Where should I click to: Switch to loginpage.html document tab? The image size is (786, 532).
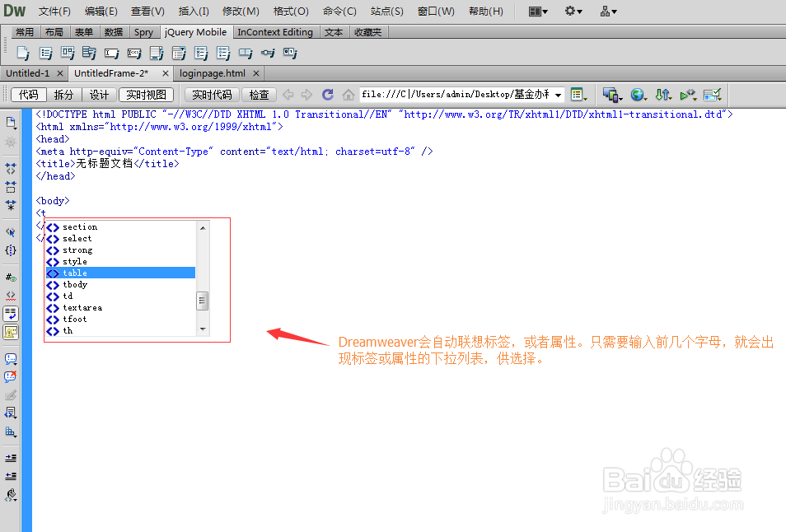pyautogui.click(x=213, y=73)
